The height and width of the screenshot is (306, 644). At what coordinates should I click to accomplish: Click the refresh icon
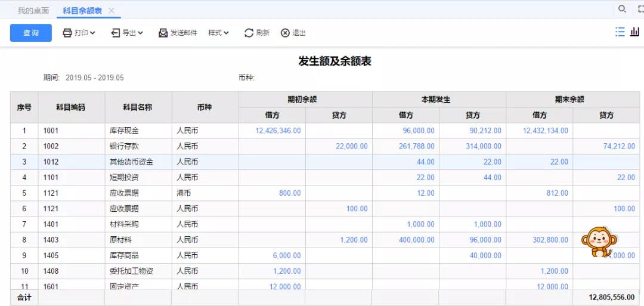tap(249, 33)
